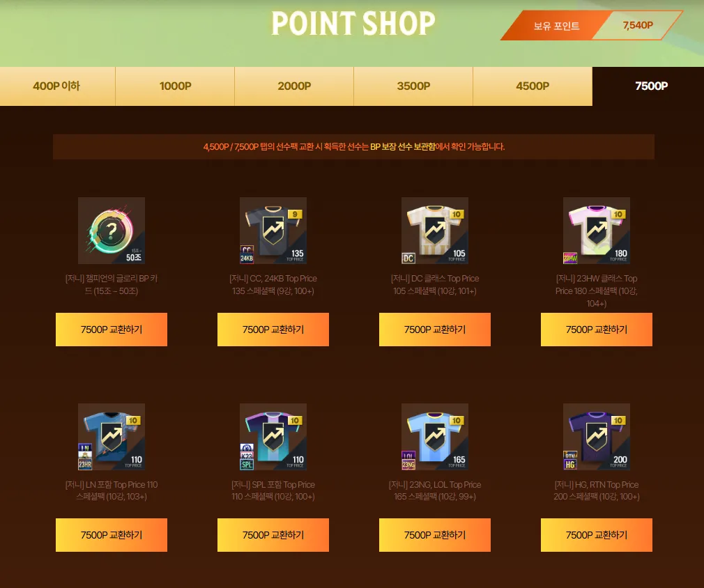The height and width of the screenshot is (588, 704).
Task: Click the LN Top Price 110 jersey icon
Action: coord(112,437)
